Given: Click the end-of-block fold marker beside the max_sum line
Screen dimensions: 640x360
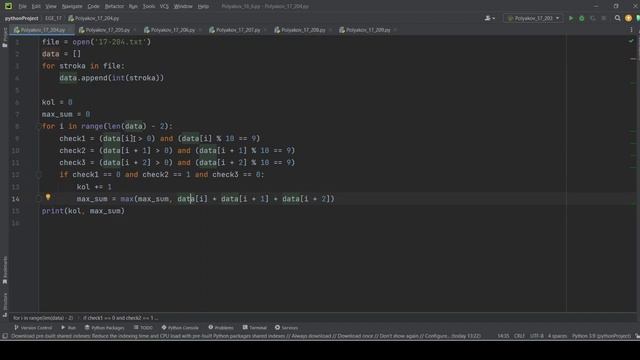Looking at the screenshot, I should click(x=40, y=199).
